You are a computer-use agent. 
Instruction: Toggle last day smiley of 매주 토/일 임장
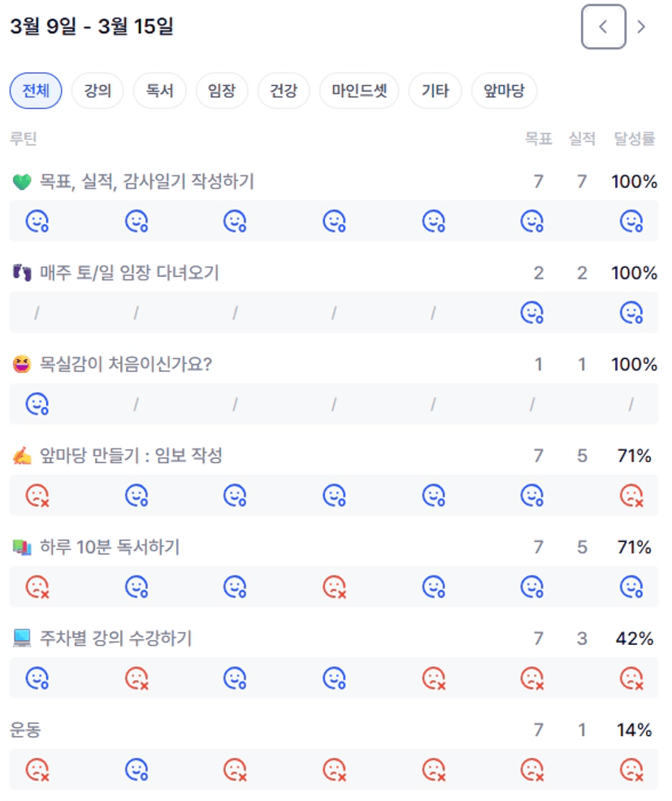tap(631, 312)
